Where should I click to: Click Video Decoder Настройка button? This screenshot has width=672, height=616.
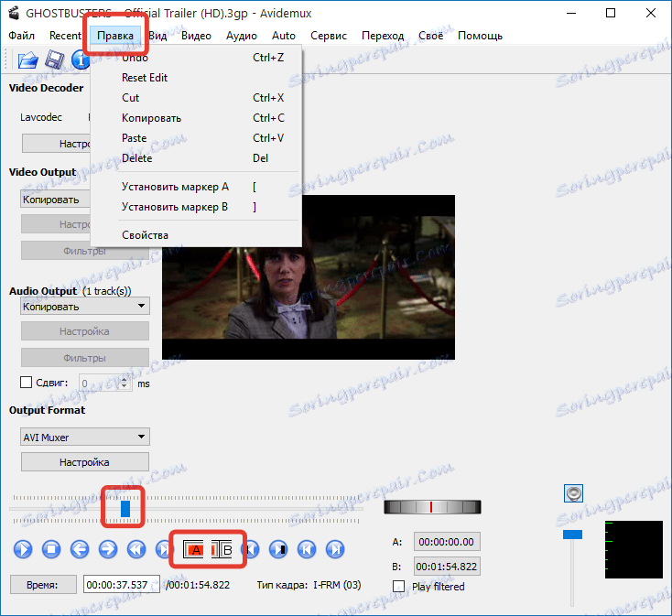pyautogui.click(x=56, y=144)
